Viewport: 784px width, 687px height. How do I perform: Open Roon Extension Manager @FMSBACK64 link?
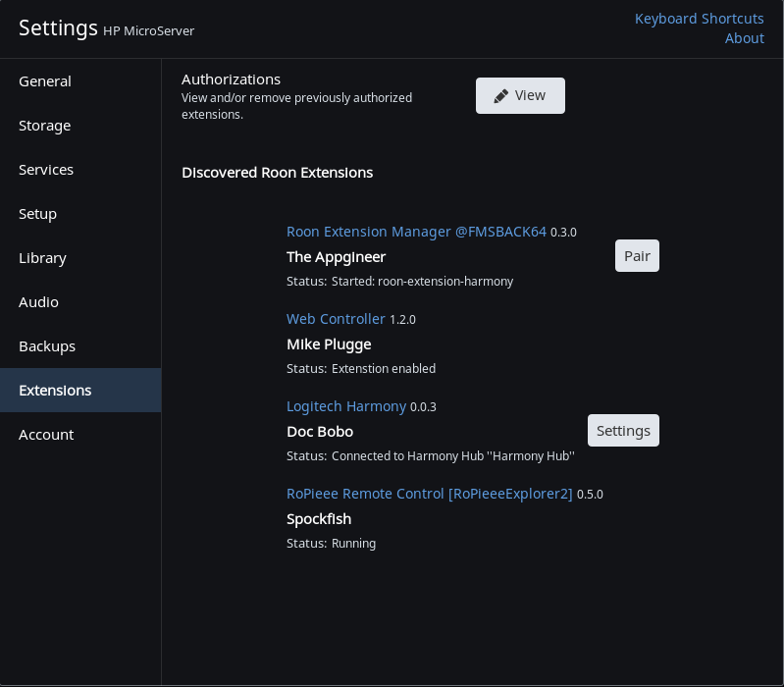click(416, 232)
